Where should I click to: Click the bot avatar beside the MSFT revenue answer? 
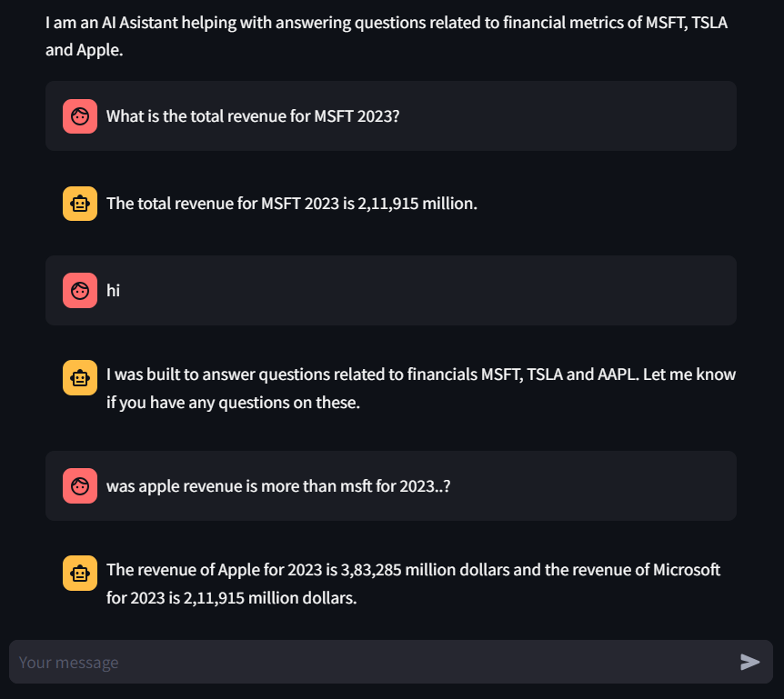point(80,204)
